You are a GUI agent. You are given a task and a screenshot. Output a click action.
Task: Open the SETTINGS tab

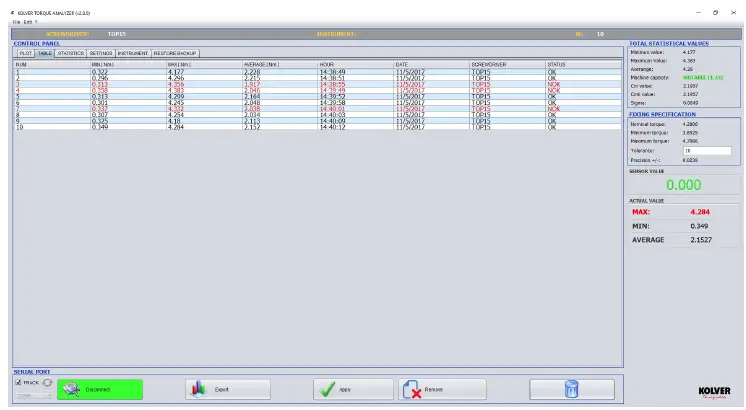[x=101, y=53]
